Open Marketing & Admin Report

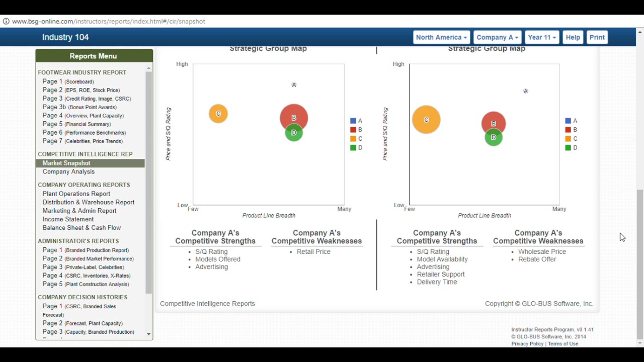point(79,211)
